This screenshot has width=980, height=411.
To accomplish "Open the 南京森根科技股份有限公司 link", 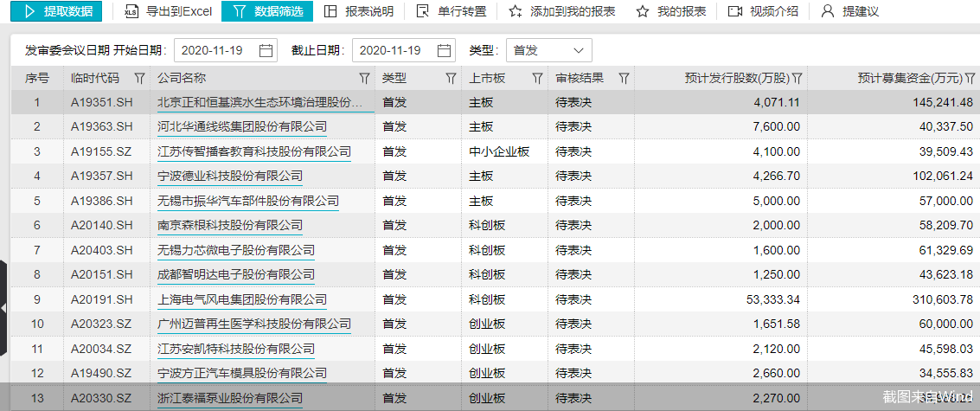I will point(230,225).
